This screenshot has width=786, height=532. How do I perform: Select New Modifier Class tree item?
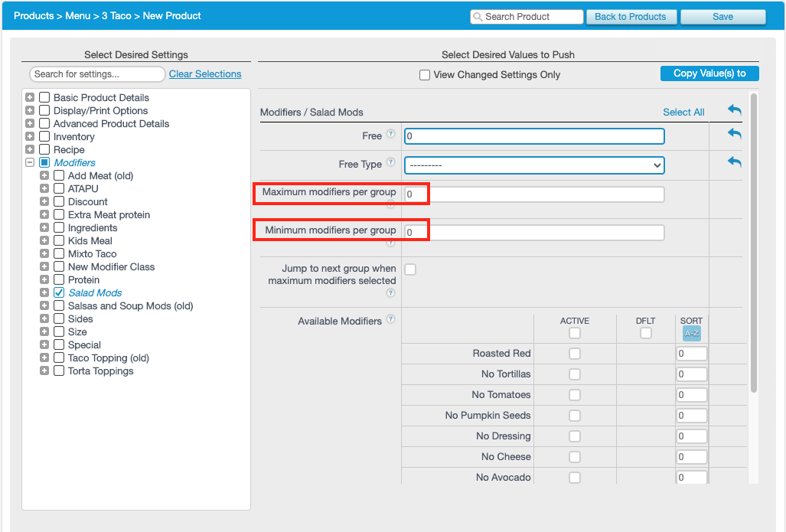click(x=111, y=266)
